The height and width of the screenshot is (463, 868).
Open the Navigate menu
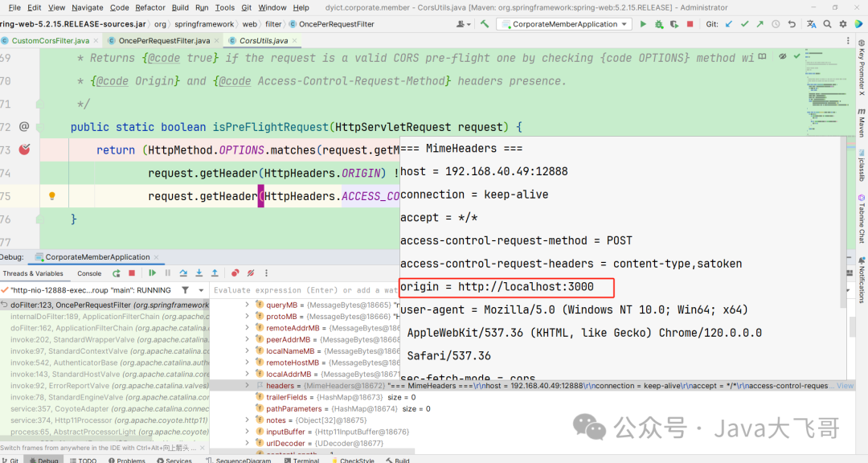click(x=88, y=8)
